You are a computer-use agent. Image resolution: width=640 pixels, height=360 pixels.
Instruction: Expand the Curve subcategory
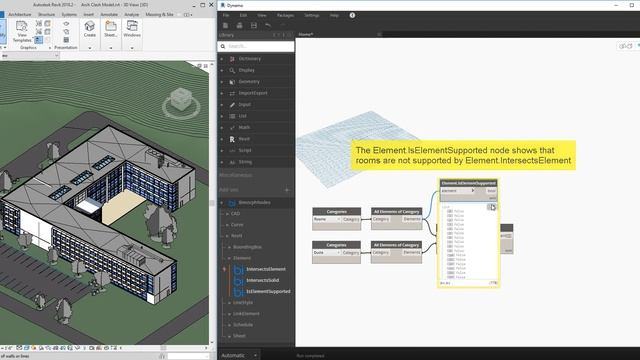tap(227, 224)
